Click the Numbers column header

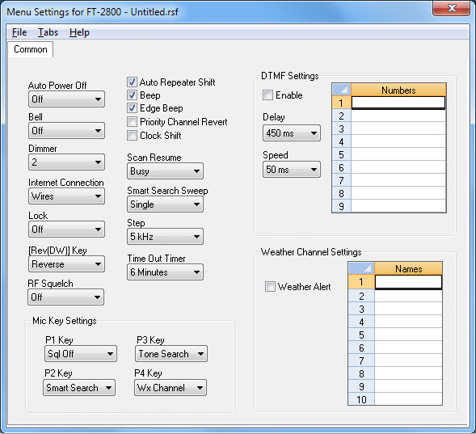click(399, 90)
